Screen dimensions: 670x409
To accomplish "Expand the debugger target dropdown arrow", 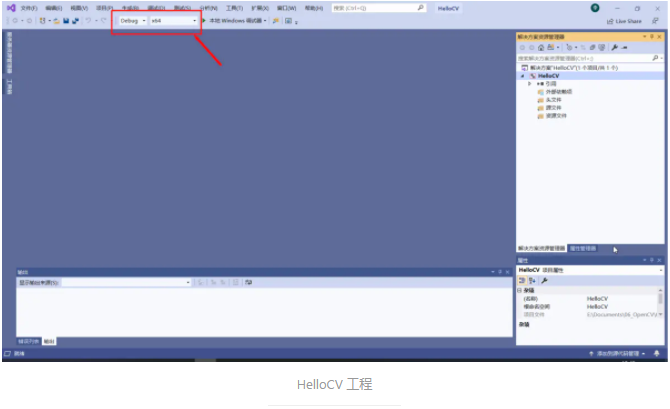I will click(265, 21).
